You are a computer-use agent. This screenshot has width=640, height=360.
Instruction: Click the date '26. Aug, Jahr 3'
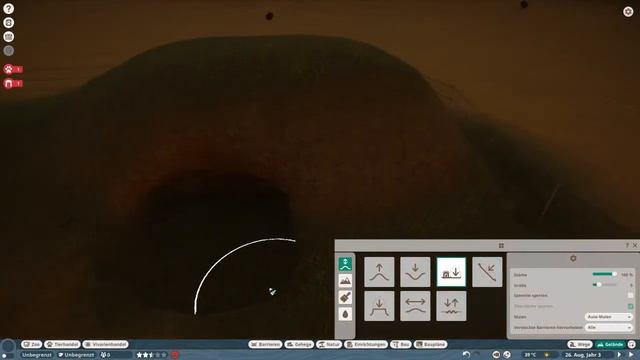(x=583, y=355)
